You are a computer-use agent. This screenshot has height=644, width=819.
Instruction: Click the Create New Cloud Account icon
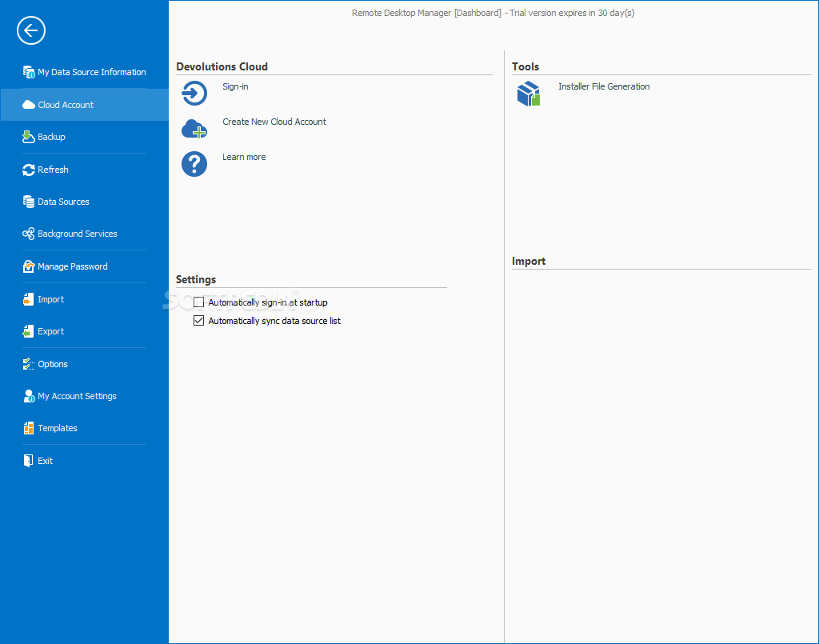(194, 129)
